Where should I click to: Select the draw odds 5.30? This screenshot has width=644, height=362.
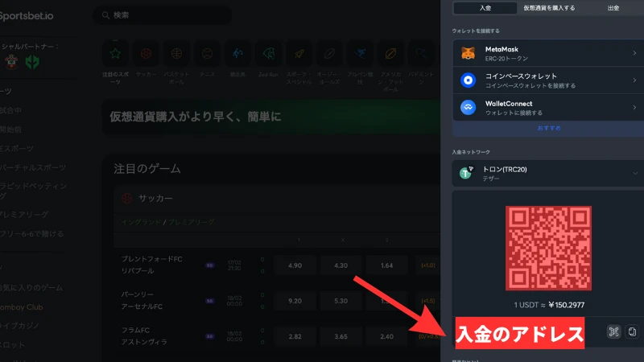click(341, 301)
